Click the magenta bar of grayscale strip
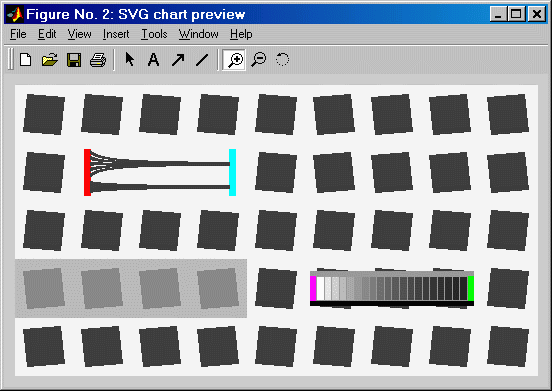Viewport: 552px width, 391px height. tap(313, 289)
